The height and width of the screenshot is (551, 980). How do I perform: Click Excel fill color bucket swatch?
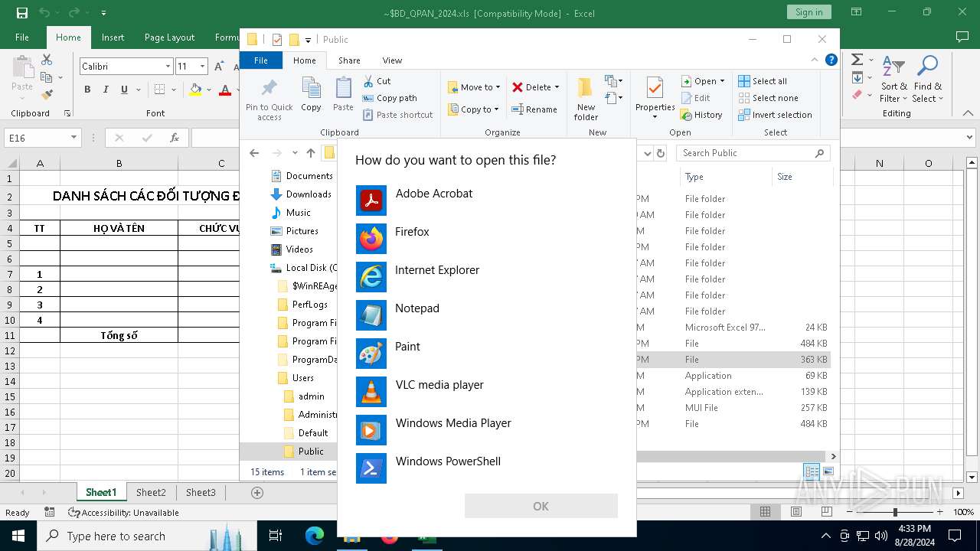(195, 90)
